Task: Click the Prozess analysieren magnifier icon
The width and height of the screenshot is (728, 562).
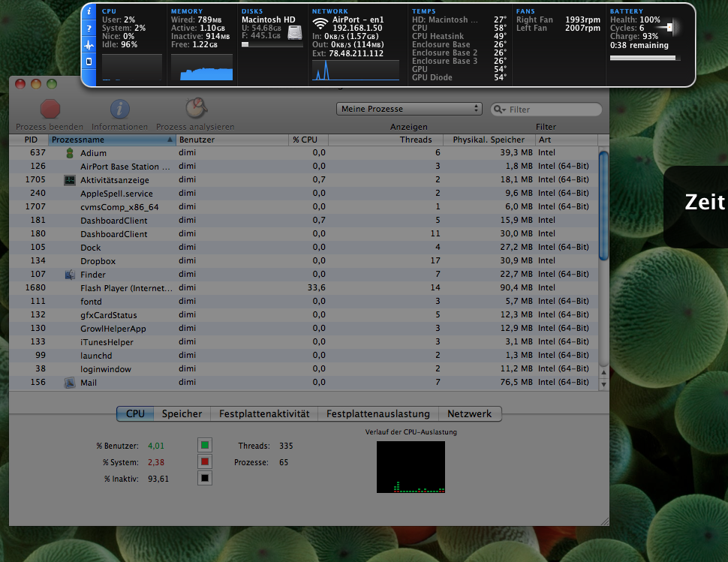Action: [197, 107]
